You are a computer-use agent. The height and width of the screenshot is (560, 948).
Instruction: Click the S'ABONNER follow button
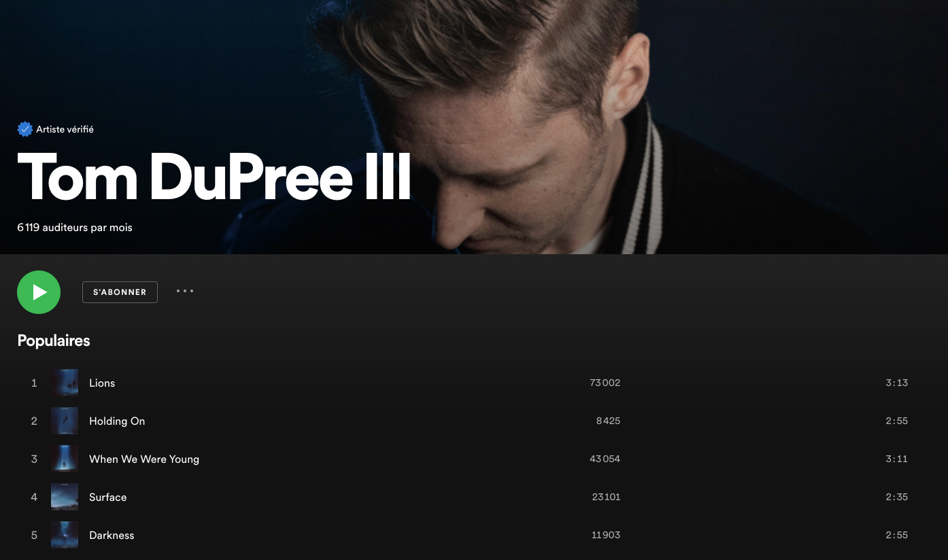[x=120, y=292]
